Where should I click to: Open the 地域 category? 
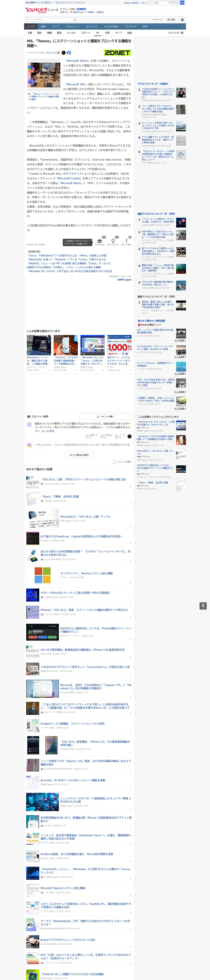(x=129, y=33)
